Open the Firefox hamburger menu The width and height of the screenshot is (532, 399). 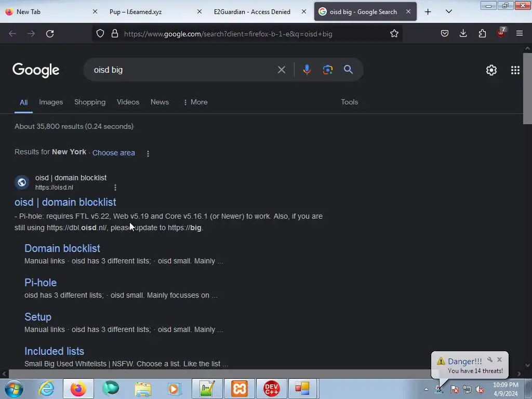click(x=520, y=34)
